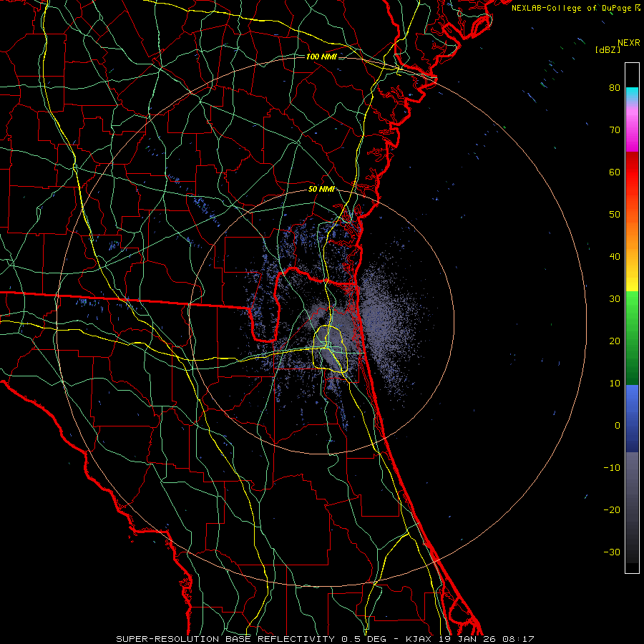This screenshot has height=644, width=644.
Task: Select the 70 value on the dBZ scale
Action: [615, 130]
